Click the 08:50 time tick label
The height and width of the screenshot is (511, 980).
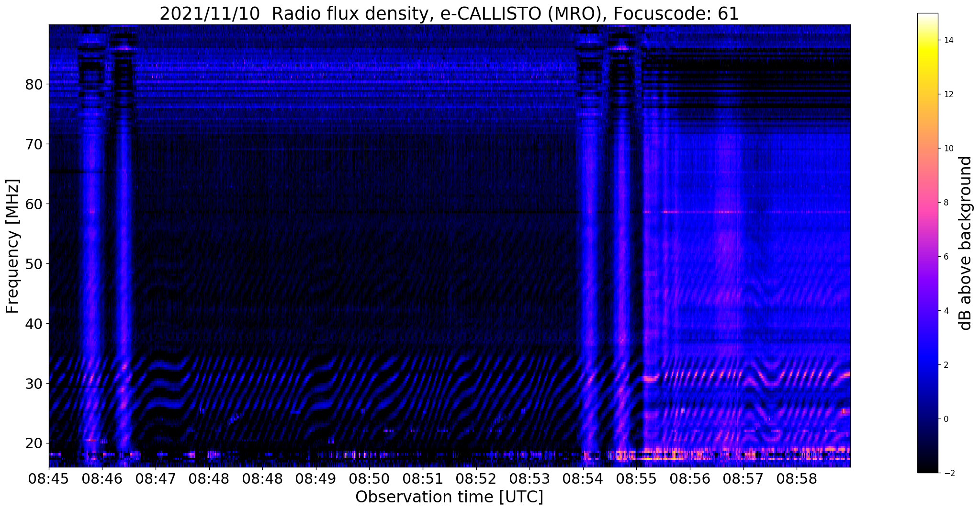pyautogui.click(x=369, y=478)
